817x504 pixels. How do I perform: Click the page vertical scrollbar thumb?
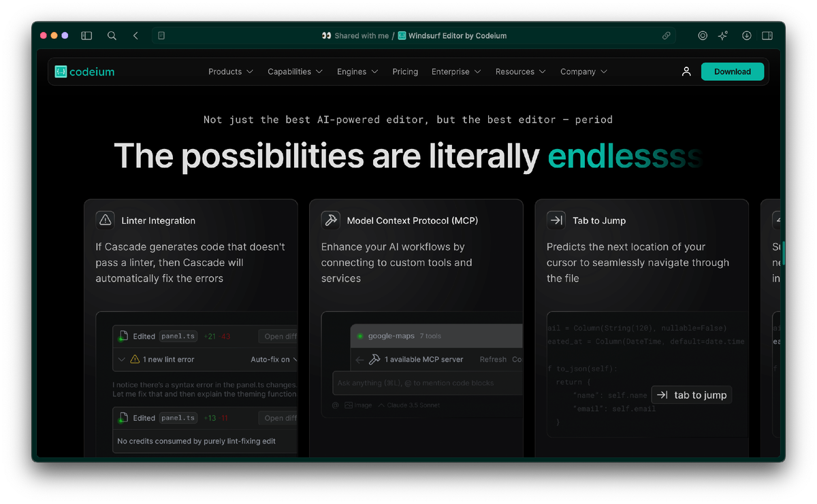click(783, 252)
